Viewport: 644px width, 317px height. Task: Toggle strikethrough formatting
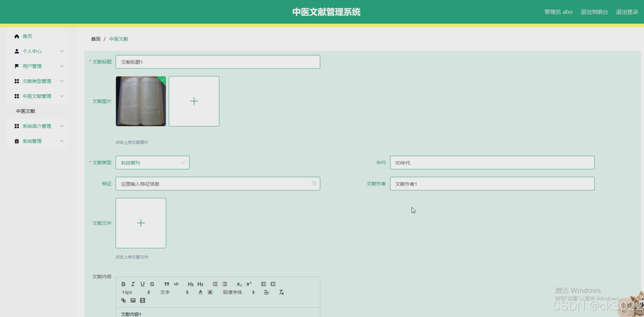point(152,284)
